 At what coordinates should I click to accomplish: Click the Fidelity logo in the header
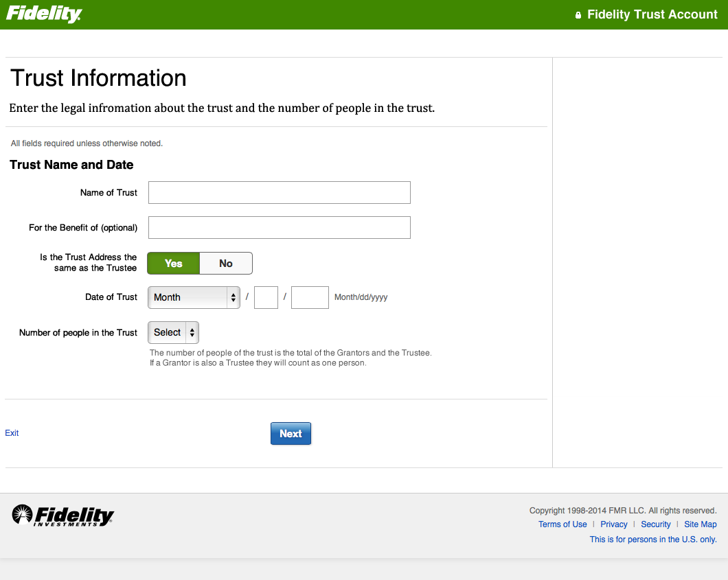[44, 14]
